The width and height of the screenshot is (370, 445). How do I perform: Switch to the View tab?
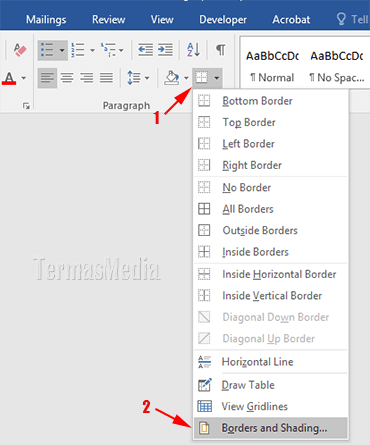pyautogui.click(x=162, y=20)
